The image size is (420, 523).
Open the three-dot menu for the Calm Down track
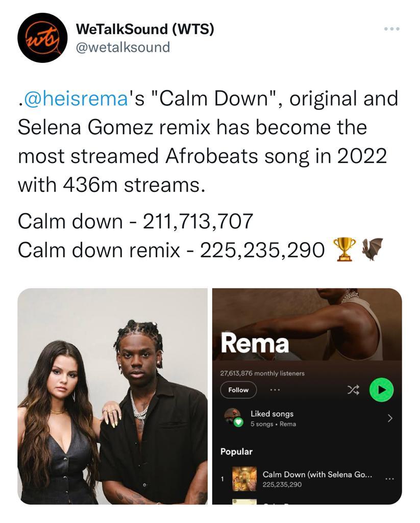tap(389, 479)
